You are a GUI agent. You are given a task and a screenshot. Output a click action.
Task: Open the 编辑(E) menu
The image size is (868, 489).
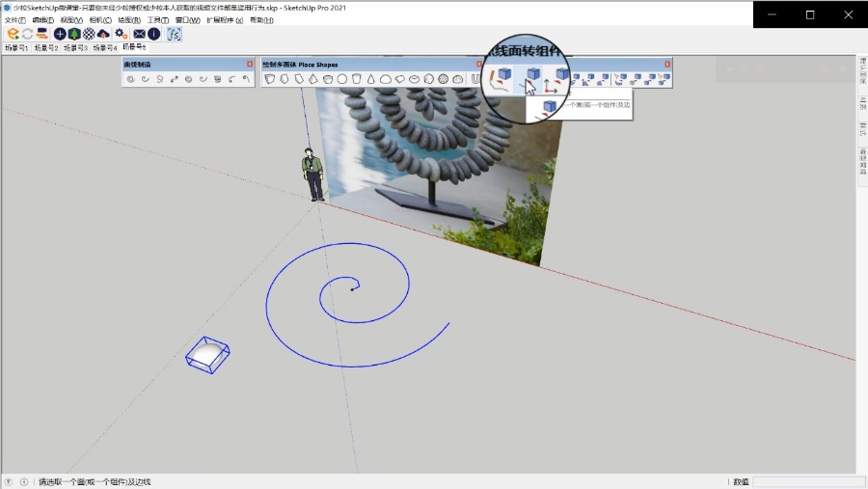(42, 20)
